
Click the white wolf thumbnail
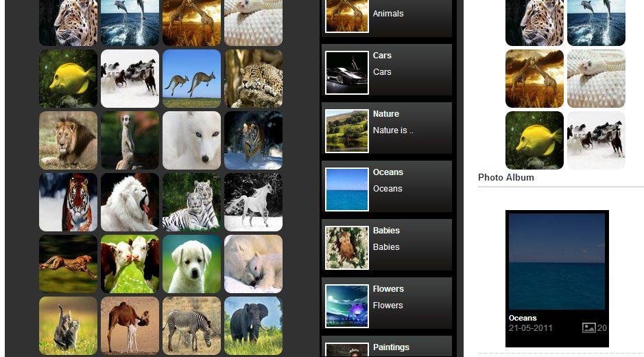(192, 140)
